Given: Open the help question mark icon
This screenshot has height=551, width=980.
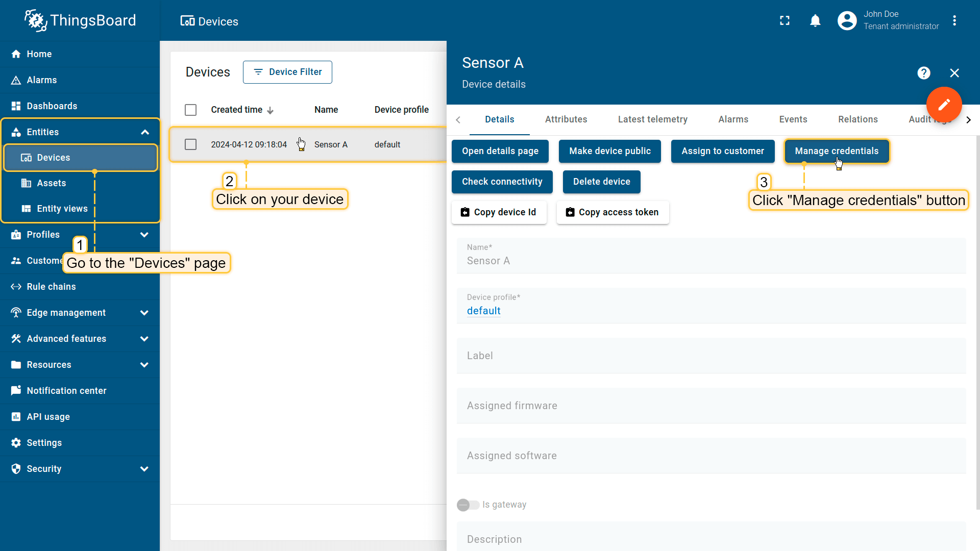Looking at the screenshot, I should point(923,73).
